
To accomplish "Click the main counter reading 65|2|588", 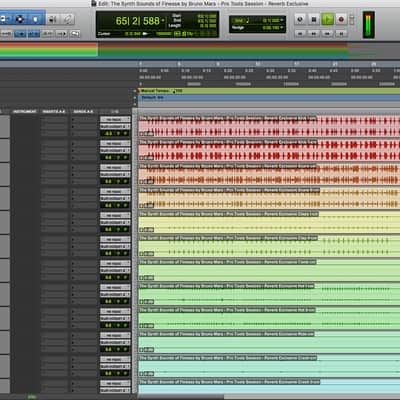I will [137, 21].
